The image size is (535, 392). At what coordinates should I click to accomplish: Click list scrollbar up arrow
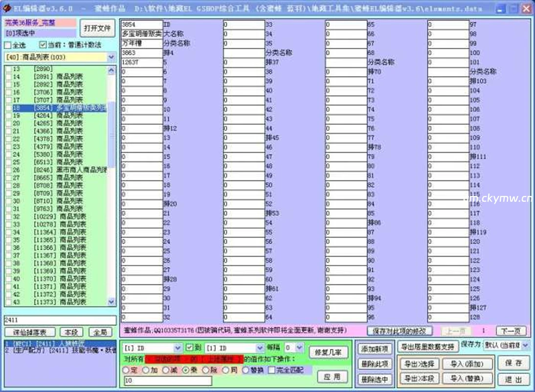pyautogui.click(x=111, y=70)
